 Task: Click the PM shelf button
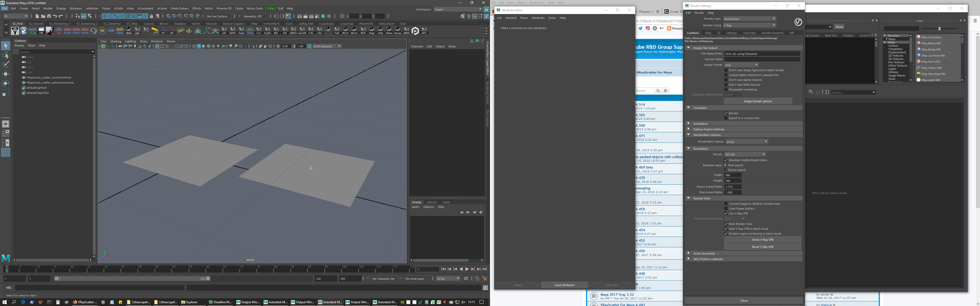coord(41,31)
